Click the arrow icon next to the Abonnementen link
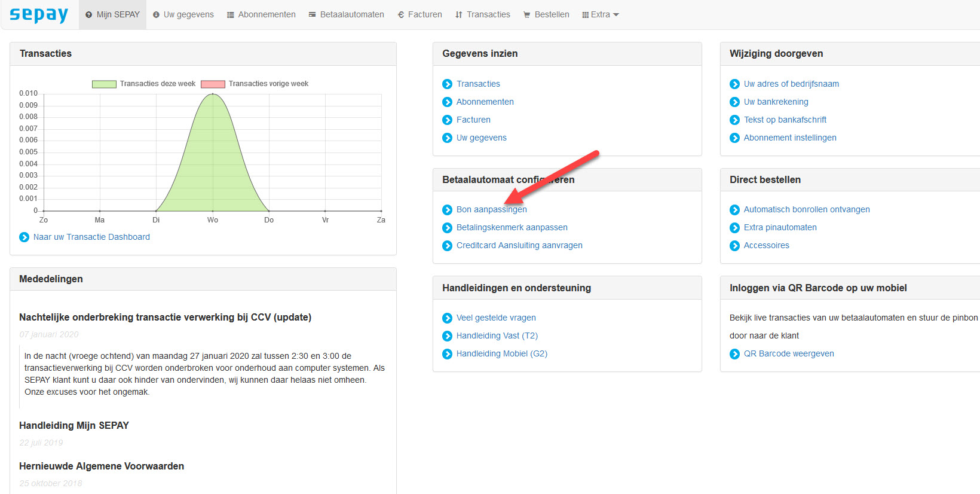980x494 pixels. tap(447, 102)
